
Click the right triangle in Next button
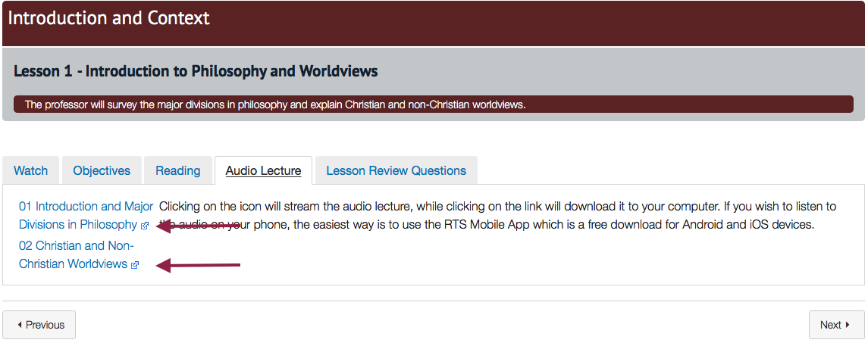click(x=848, y=325)
